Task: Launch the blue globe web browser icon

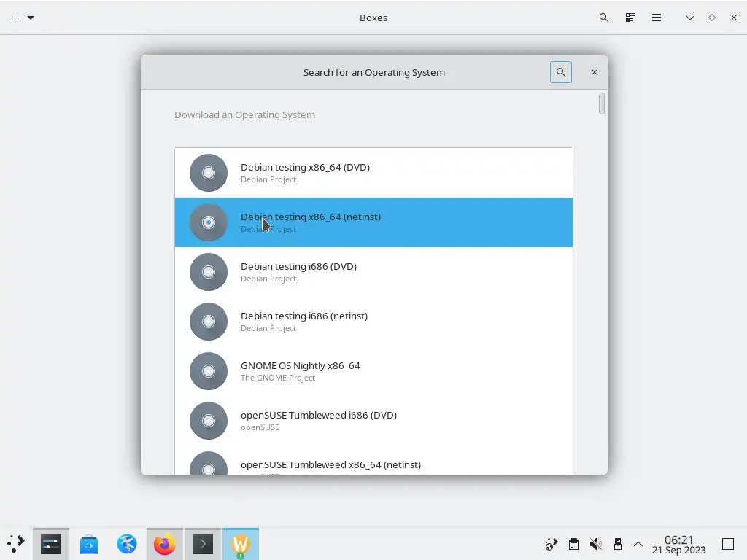Action: [x=127, y=544]
